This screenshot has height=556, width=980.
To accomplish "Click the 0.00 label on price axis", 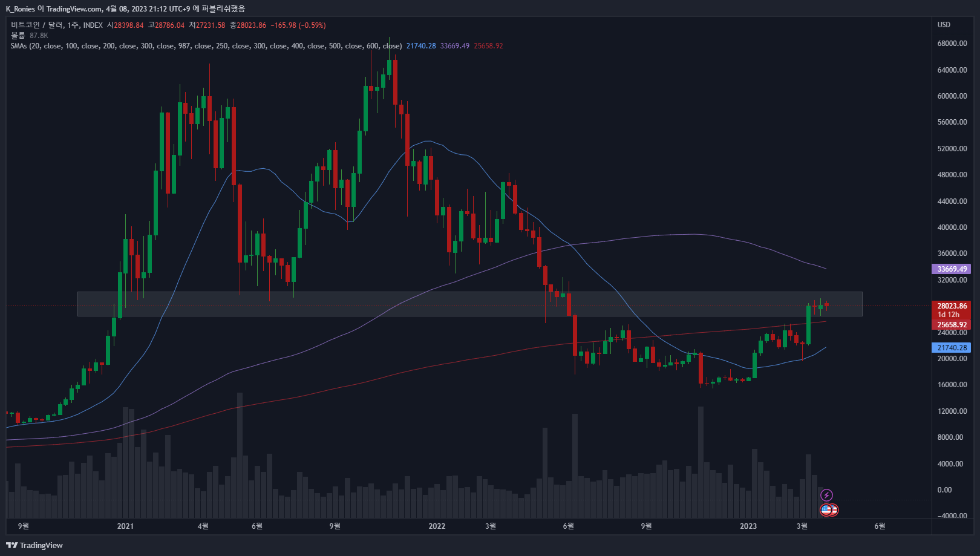I will click(944, 490).
